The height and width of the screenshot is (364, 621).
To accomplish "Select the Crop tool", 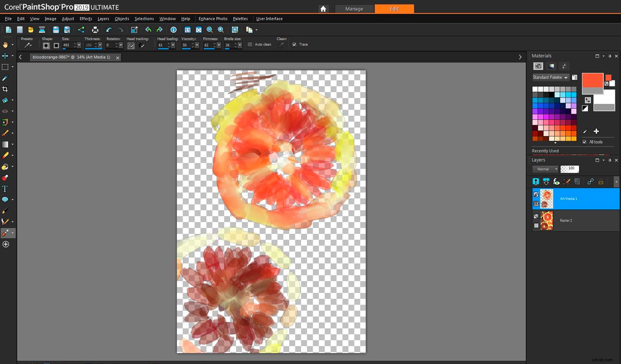I will (x=5, y=89).
